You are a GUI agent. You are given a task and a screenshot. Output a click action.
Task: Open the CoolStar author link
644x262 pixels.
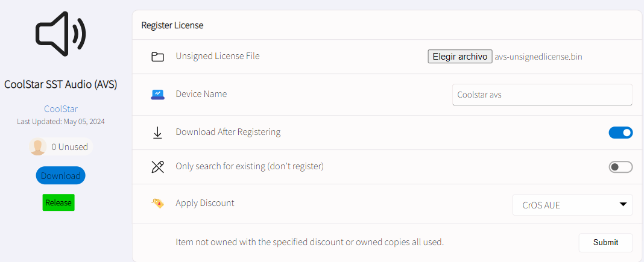[x=61, y=108]
